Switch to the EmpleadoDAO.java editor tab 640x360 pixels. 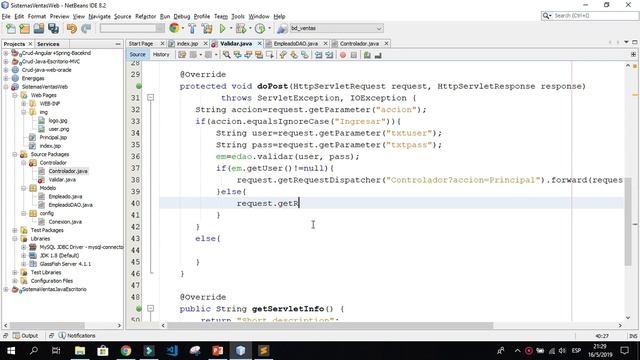(x=296, y=43)
